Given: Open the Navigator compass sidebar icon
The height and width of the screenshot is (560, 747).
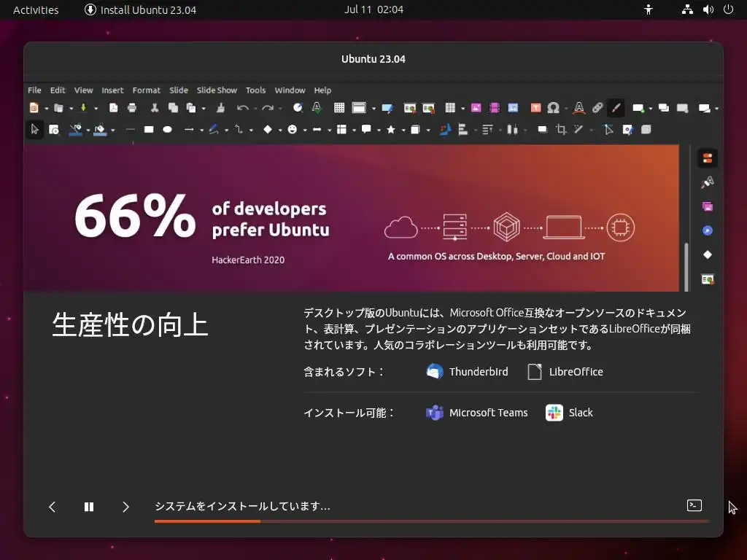Looking at the screenshot, I should [708, 230].
